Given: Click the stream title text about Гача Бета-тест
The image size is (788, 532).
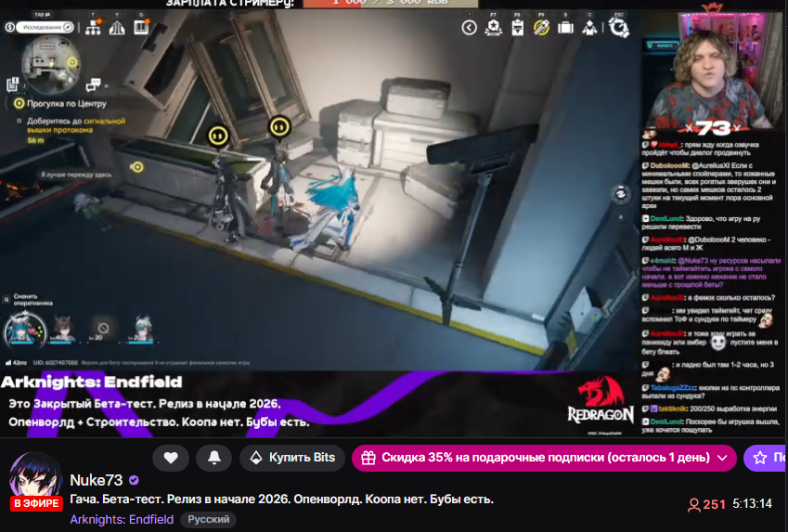Looking at the screenshot, I should point(281,500).
